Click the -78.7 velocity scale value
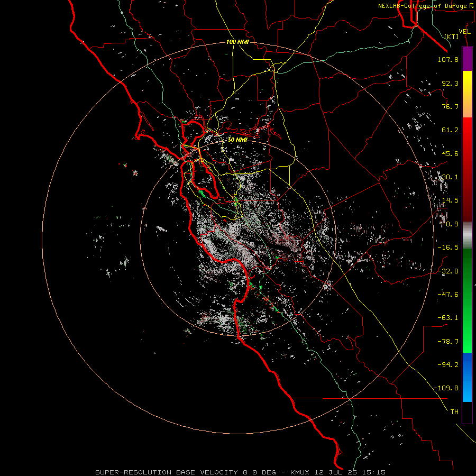The height and width of the screenshot is (476, 476). point(448,342)
